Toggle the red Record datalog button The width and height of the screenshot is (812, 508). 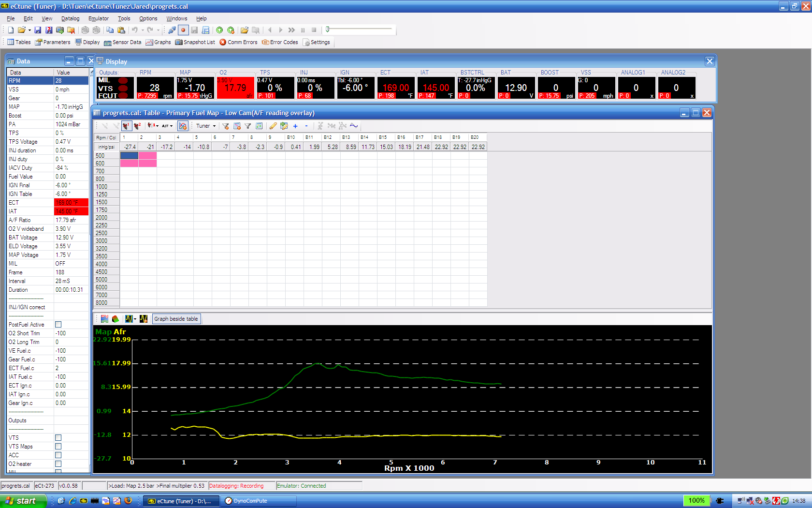pyautogui.click(x=183, y=30)
